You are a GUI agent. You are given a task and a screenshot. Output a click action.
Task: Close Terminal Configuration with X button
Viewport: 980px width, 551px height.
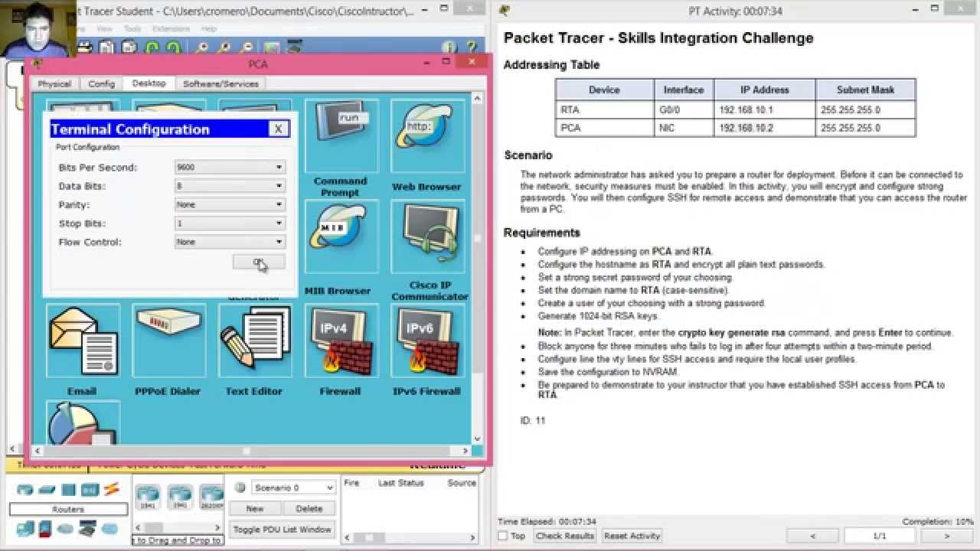[x=279, y=129]
